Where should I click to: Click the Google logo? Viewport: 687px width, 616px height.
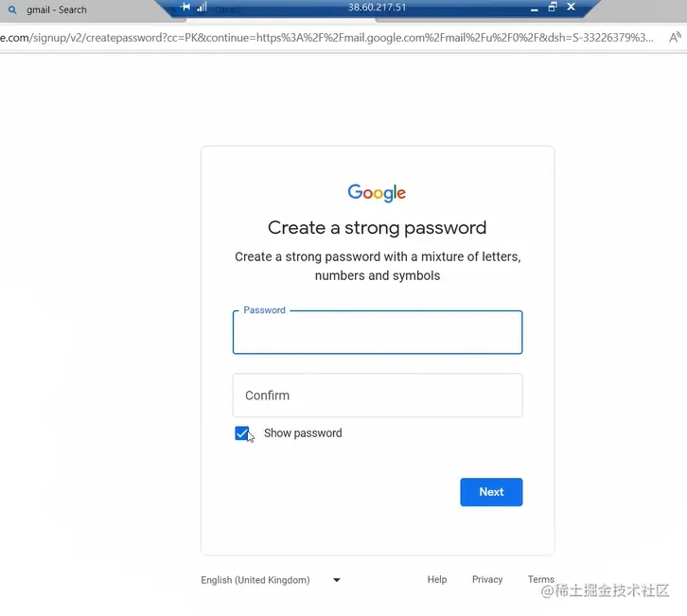coord(377,193)
